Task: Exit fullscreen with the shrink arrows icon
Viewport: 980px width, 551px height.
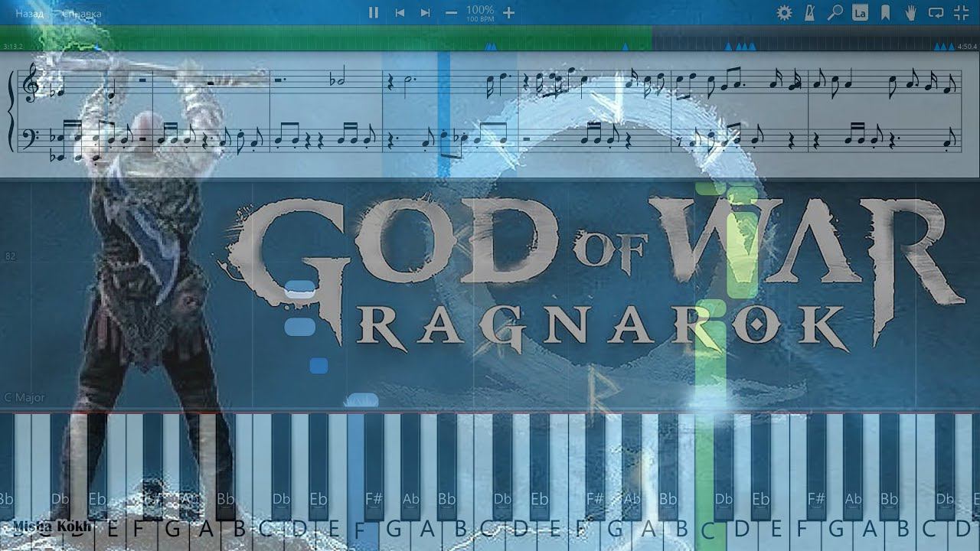Action: coord(961,12)
